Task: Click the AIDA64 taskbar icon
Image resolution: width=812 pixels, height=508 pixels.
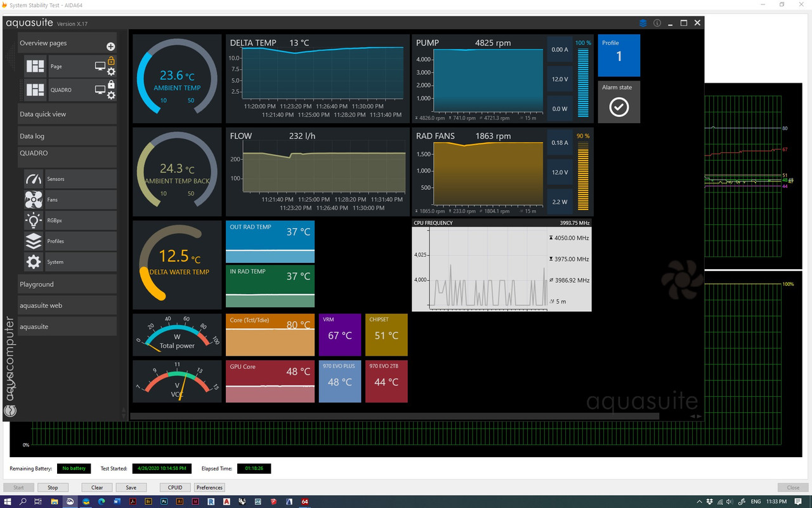Action: 305,502
